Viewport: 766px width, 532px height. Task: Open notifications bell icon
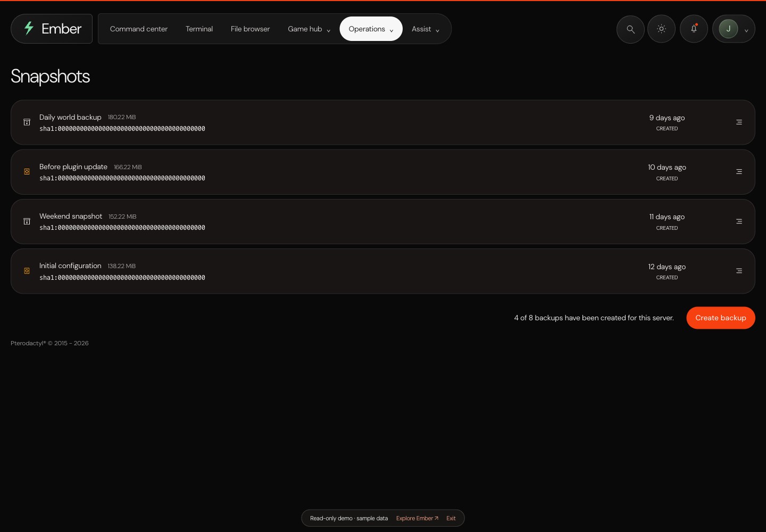coord(694,29)
